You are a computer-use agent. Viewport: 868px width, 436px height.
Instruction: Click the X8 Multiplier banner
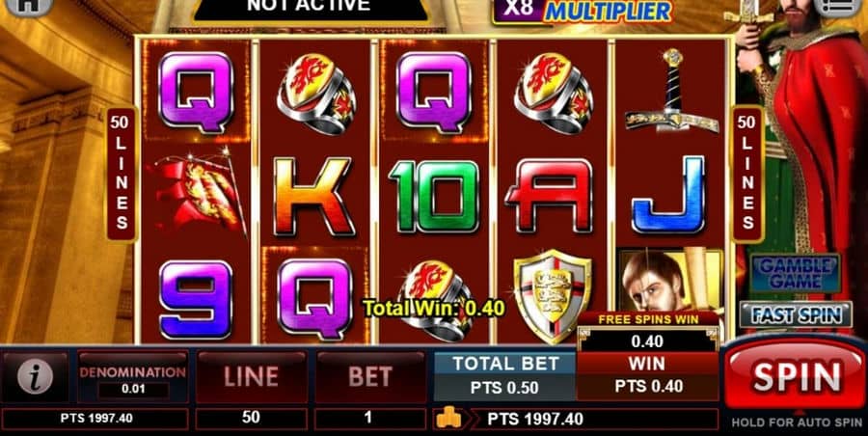582,10
